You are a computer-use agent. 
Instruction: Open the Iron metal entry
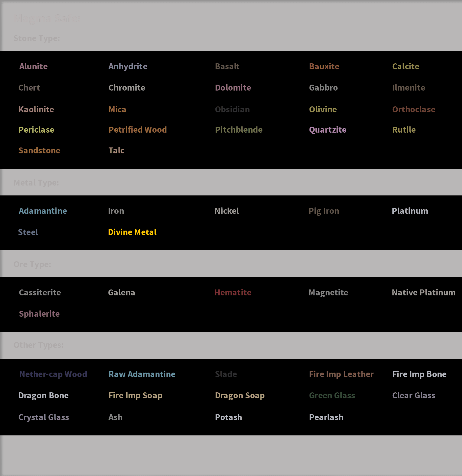click(x=116, y=211)
